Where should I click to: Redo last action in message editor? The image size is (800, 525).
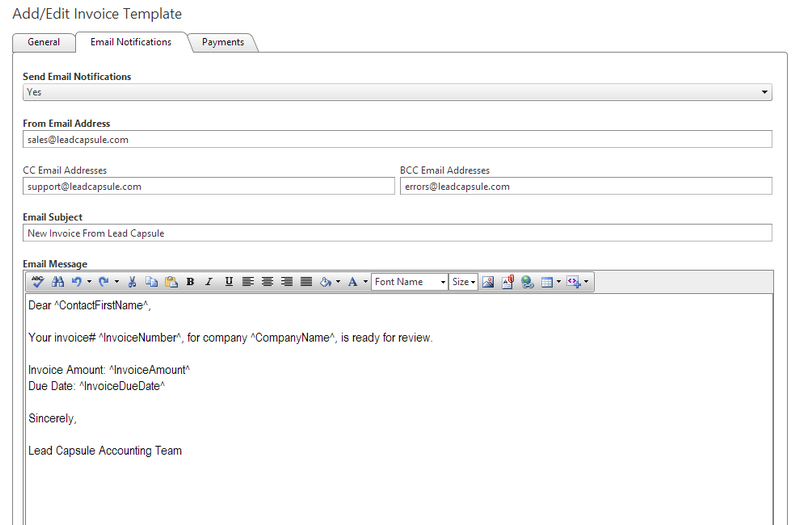tap(104, 282)
